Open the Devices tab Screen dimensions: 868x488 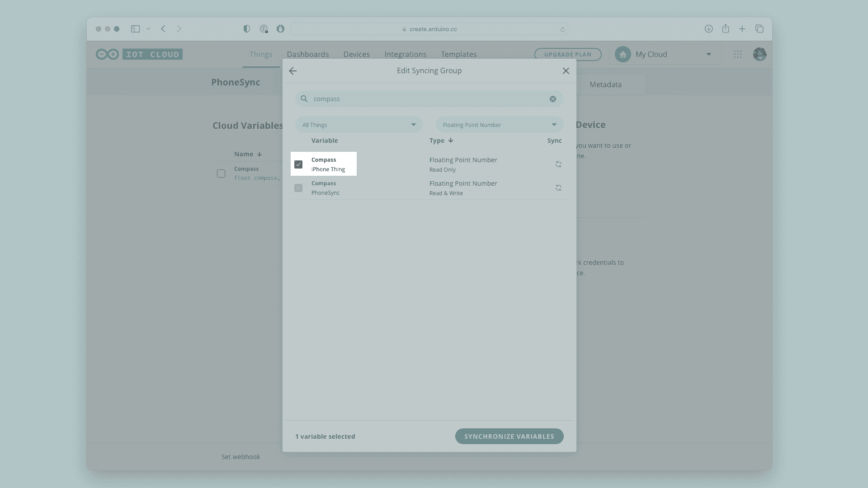[x=356, y=54]
